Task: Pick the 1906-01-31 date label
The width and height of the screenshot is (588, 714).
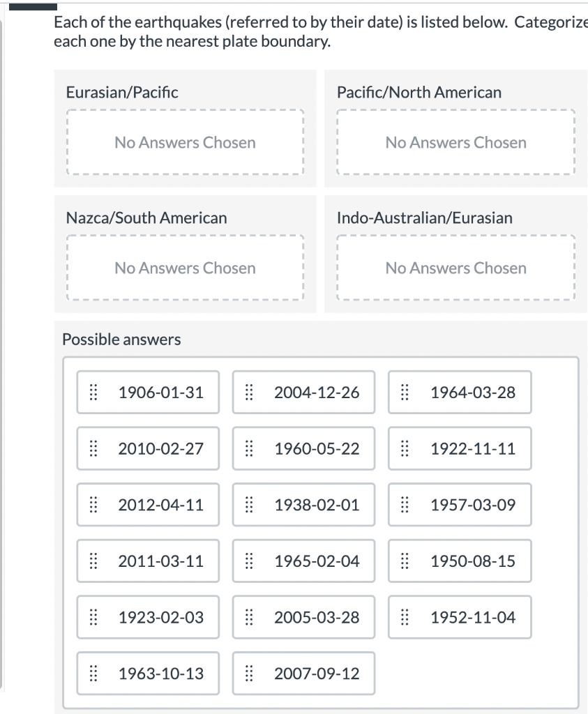Action: (161, 392)
